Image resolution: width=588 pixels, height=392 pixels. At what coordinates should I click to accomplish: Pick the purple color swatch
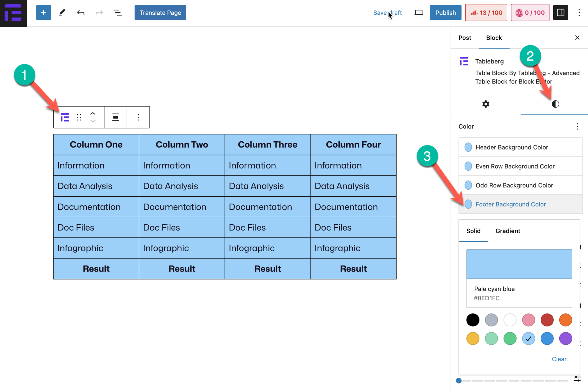(565, 339)
